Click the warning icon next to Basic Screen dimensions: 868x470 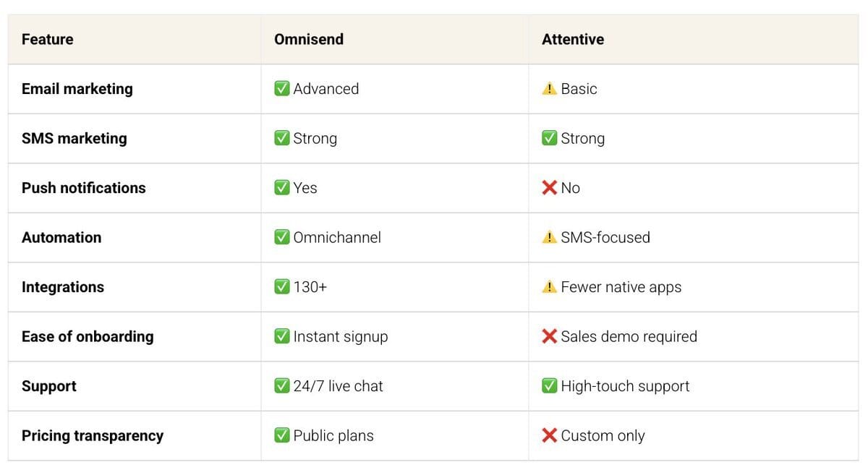tap(550, 89)
